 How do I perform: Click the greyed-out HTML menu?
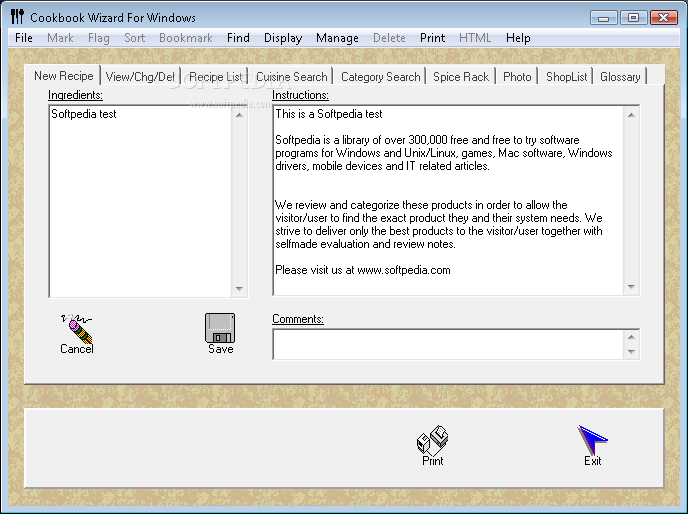475,38
